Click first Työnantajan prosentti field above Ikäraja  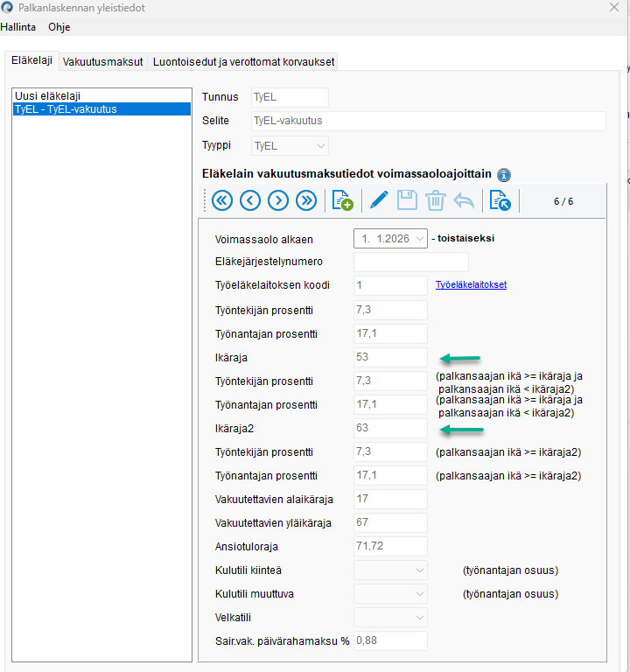click(x=390, y=333)
